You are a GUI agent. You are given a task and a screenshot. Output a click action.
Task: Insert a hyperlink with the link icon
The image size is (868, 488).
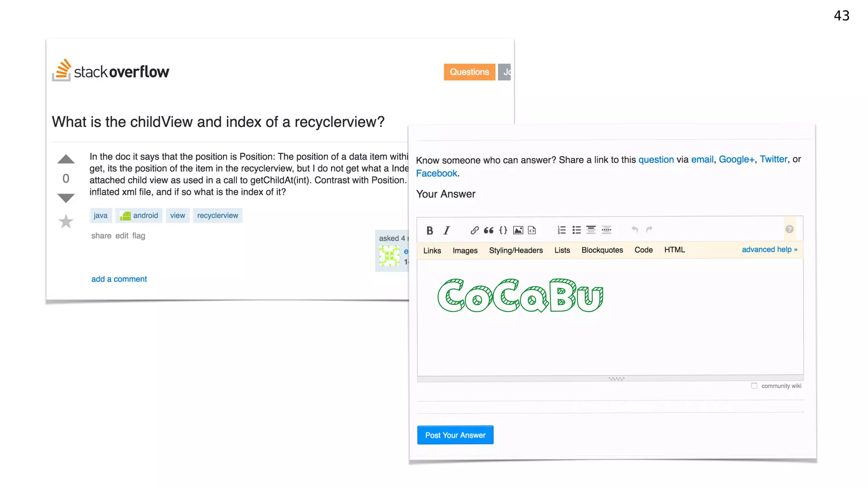[474, 230]
